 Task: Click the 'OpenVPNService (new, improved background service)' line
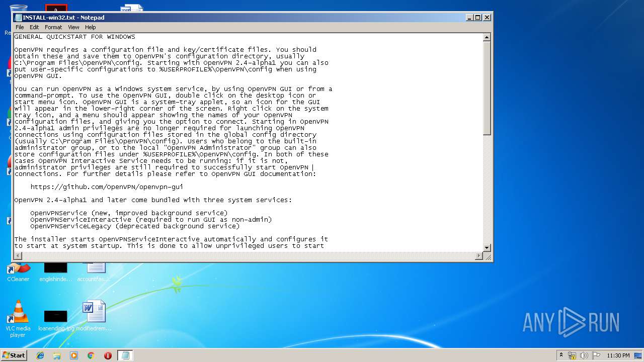(129, 213)
